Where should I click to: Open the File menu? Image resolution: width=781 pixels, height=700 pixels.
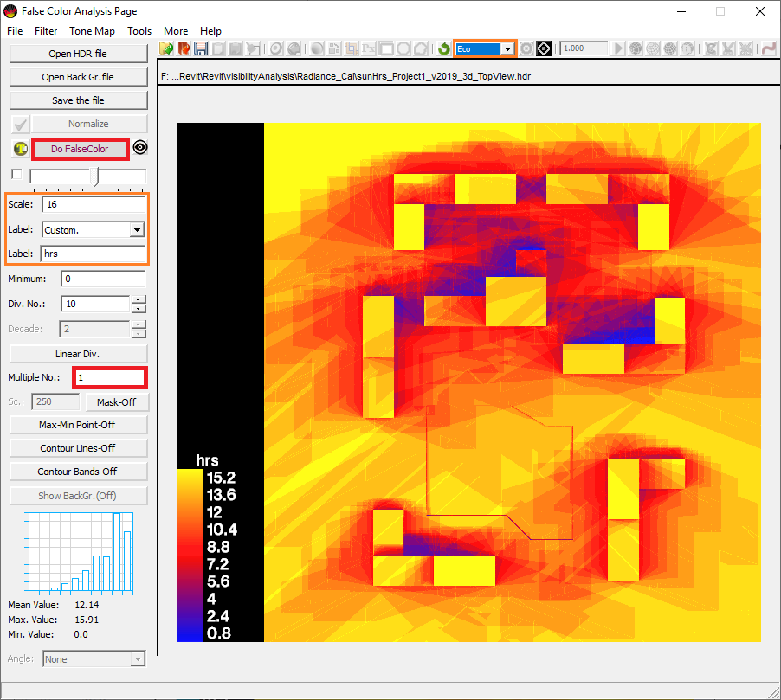[15, 31]
